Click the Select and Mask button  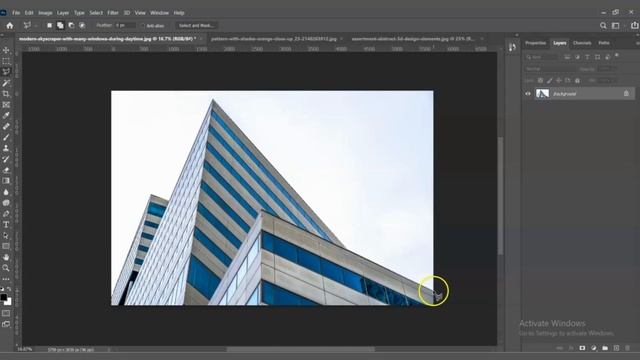click(x=196, y=25)
